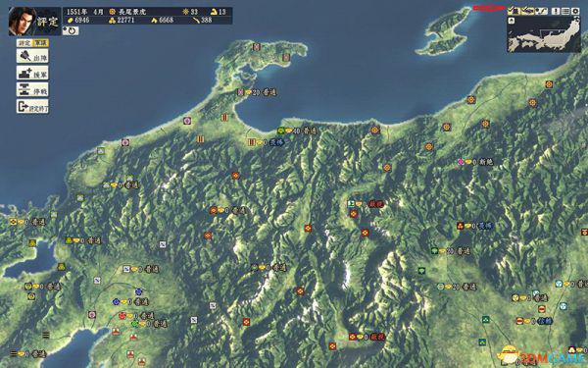Image resolution: width=588 pixels, height=368 pixels.
Task: Select the 停戦 ceasefire command
Action: coord(32,89)
